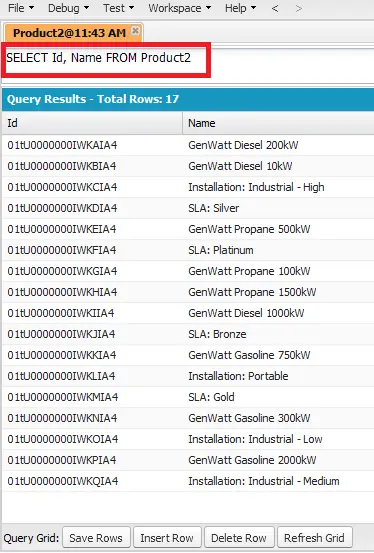Select Id cell 01tU0000000IWKMIA4

92,397
